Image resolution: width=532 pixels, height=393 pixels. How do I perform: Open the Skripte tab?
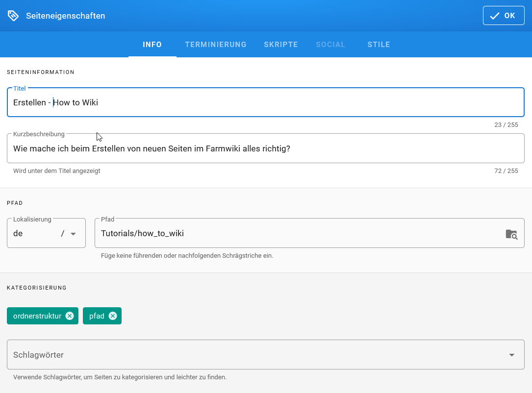click(x=281, y=45)
